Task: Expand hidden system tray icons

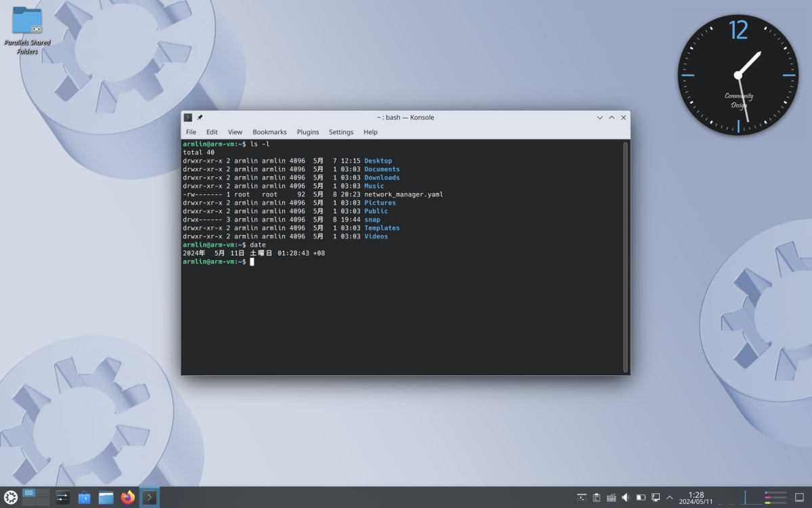Action: click(x=670, y=498)
